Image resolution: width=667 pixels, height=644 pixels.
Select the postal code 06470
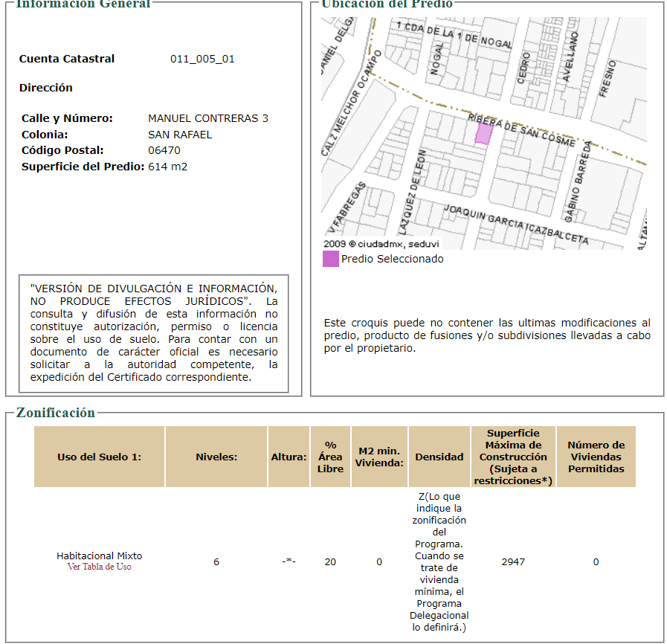point(164,150)
